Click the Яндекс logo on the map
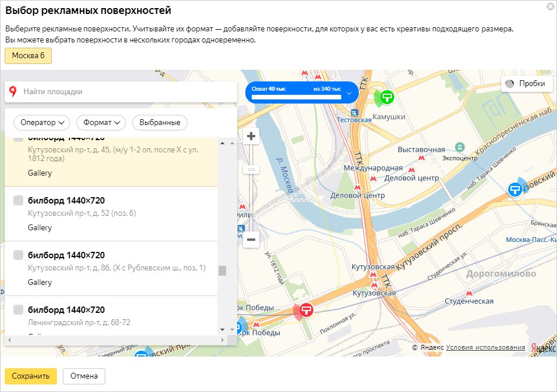Screen dimensions: 557x392 543,347
